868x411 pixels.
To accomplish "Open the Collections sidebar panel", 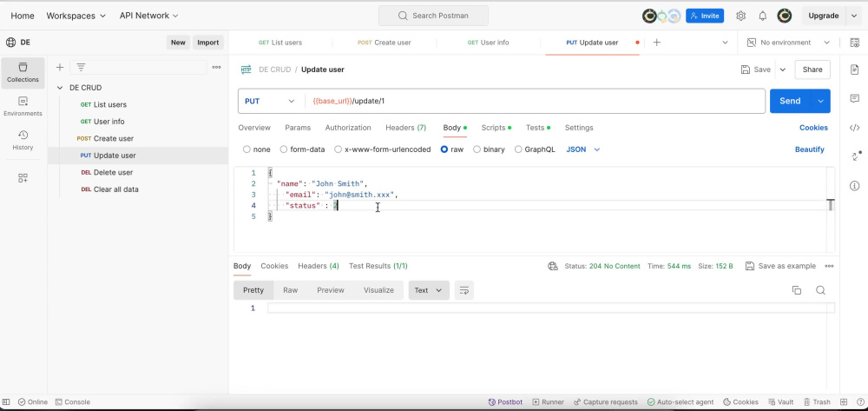I will pyautogui.click(x=23, y=73).
